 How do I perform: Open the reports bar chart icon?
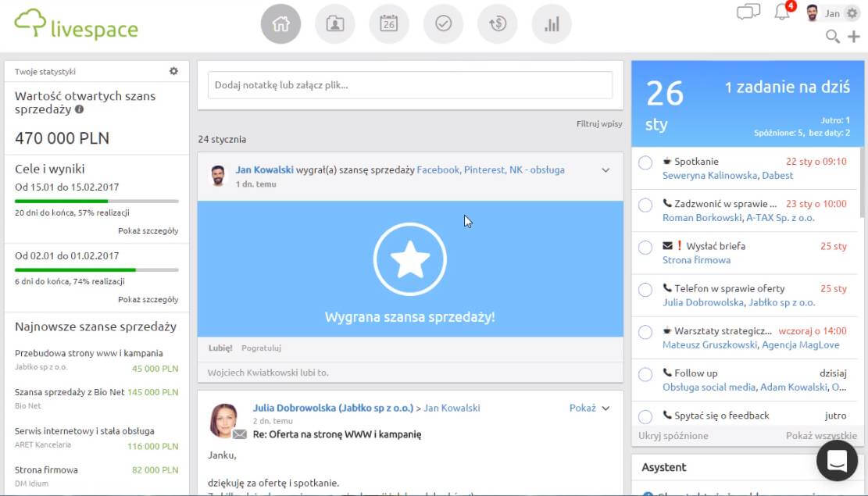(x=552, y=24)
